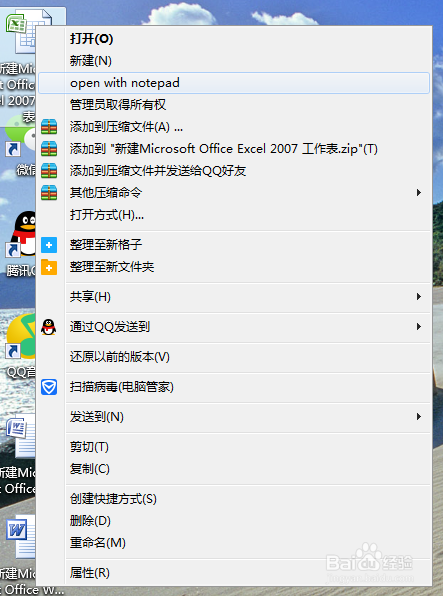Select 打开方式(H)...
443x596 pixels.
point(234,215)
